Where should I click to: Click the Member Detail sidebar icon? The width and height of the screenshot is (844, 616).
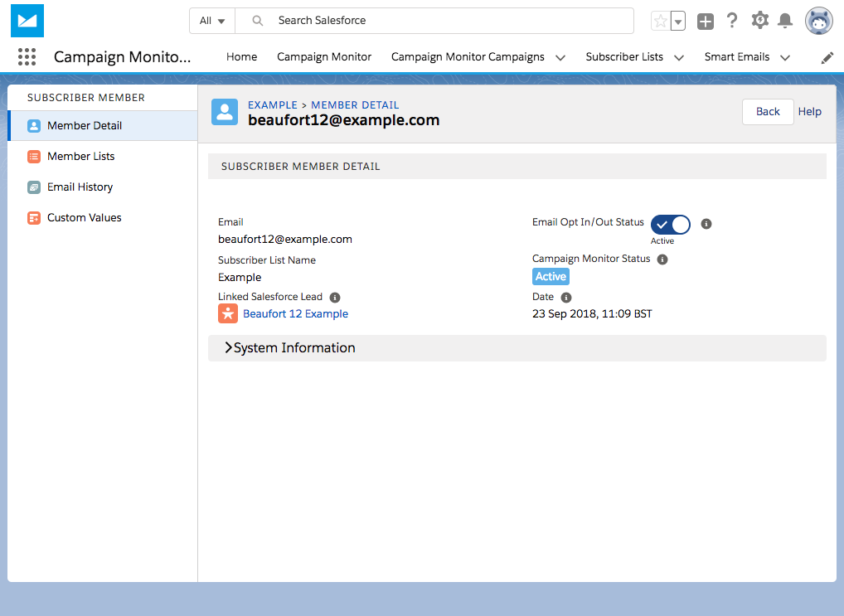click(x=34, y=126)
